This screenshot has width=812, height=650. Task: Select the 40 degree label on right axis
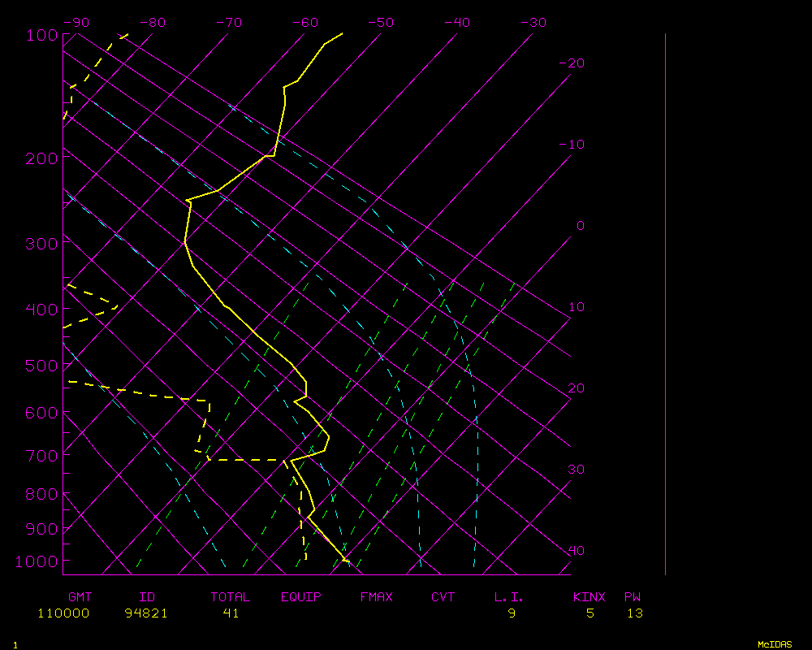click(576, 551)
